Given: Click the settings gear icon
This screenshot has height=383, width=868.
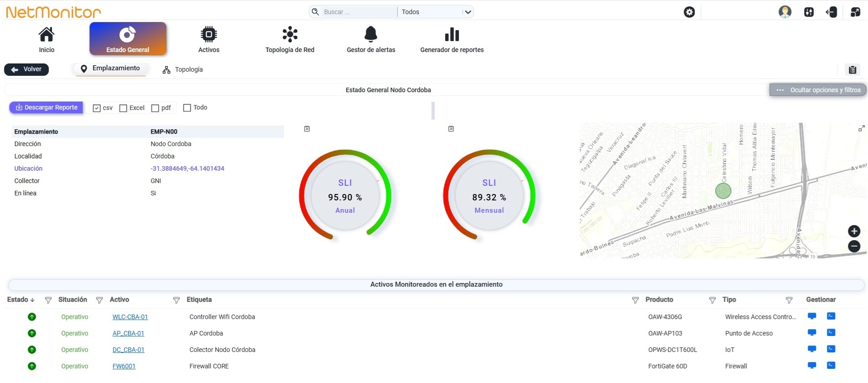Looking at the screenshot, I should 689,12.
